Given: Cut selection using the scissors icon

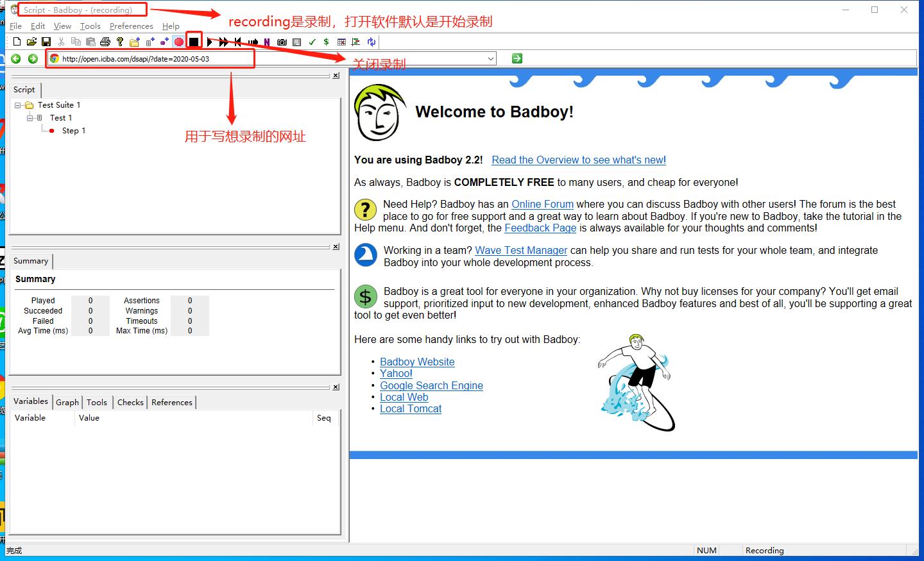Looking at the screenshot, I should 61,42.
